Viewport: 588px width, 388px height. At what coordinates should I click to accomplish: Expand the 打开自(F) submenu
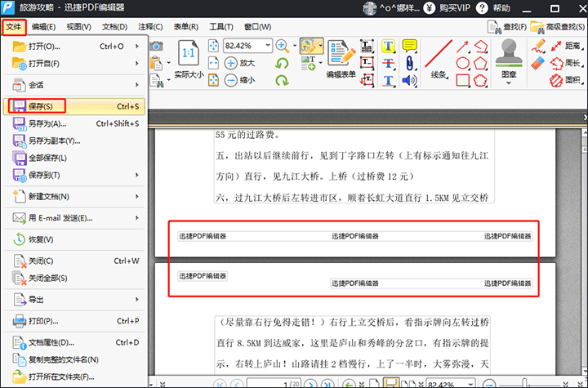click(x=137, y=64)
